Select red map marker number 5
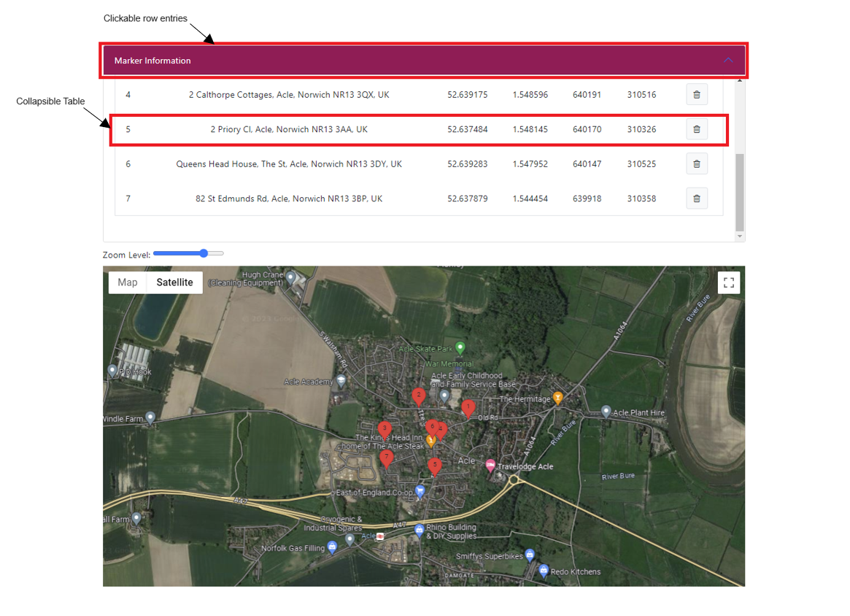Viewport: 850px width, 616px height. tap(435, 466)
